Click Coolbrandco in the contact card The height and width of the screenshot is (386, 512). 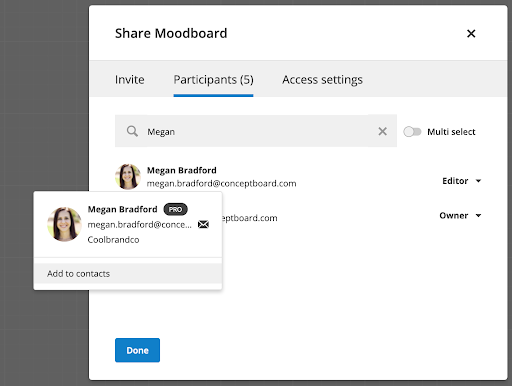113,240
